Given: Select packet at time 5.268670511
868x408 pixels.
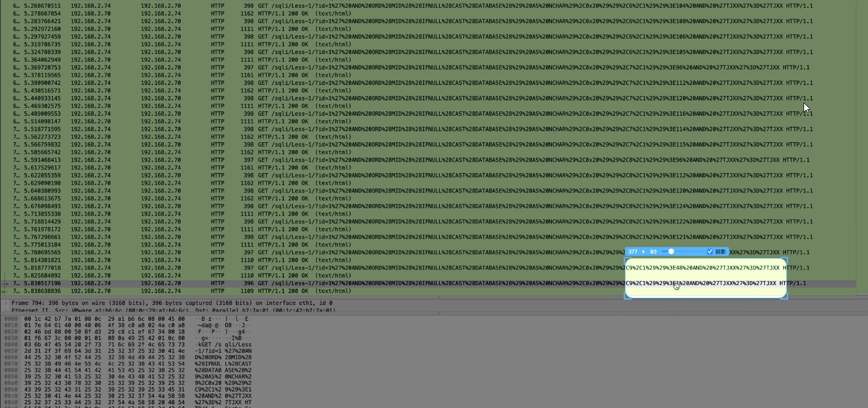Looking at the screenshot, I should click(428, 6).
